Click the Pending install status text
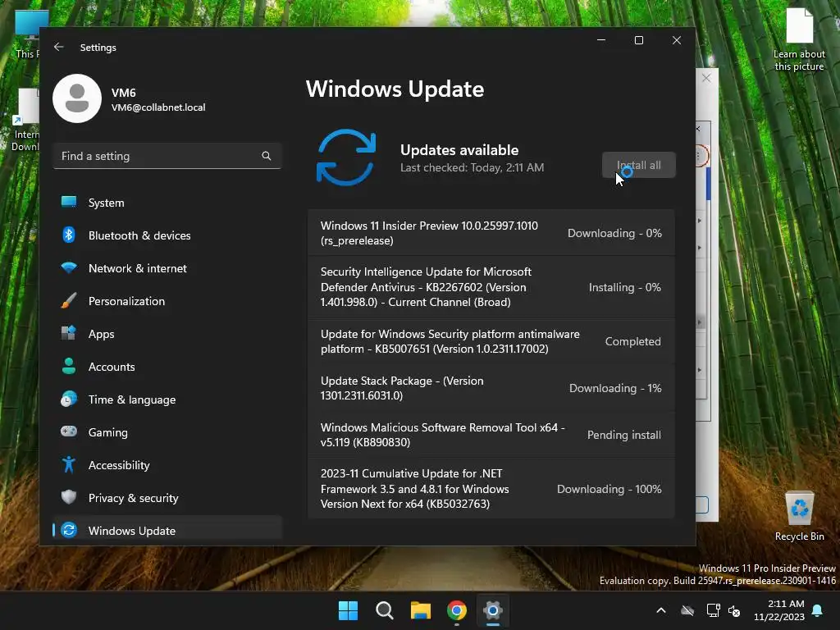Image resolution: width=840 pixels, height=630 pixels. 624,435
